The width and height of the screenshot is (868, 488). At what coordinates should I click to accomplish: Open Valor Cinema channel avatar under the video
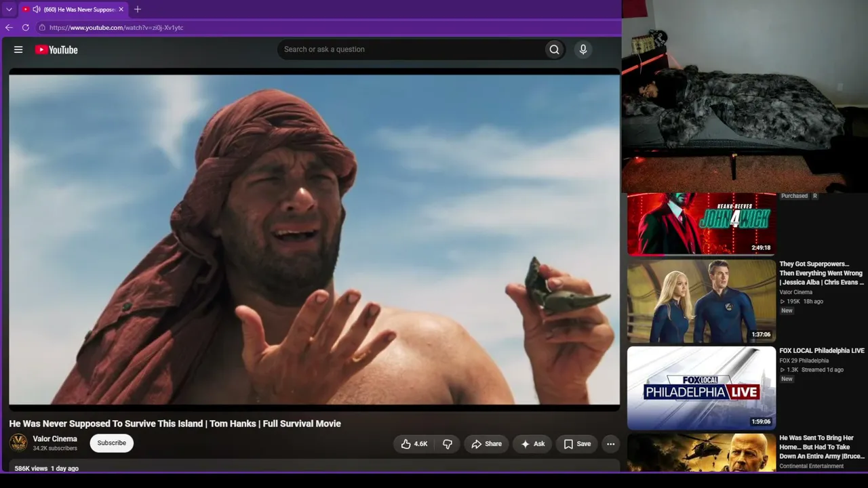(18, 443)
